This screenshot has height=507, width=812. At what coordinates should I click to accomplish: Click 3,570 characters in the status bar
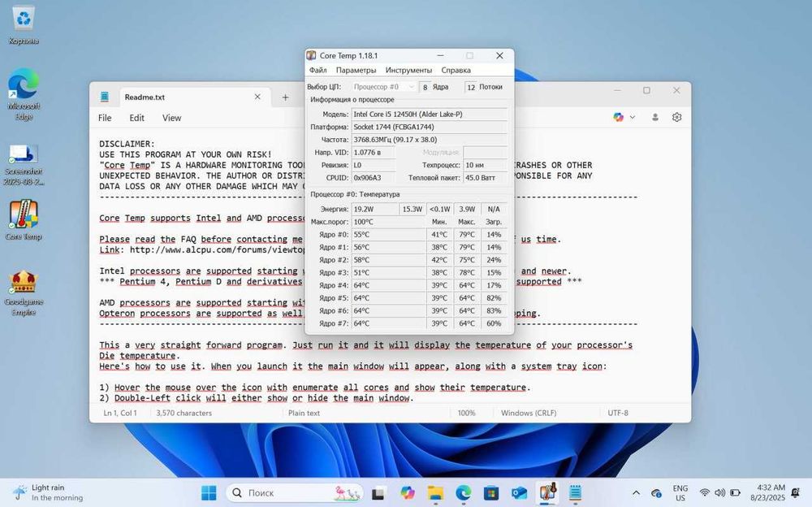[x=184, y=414]
